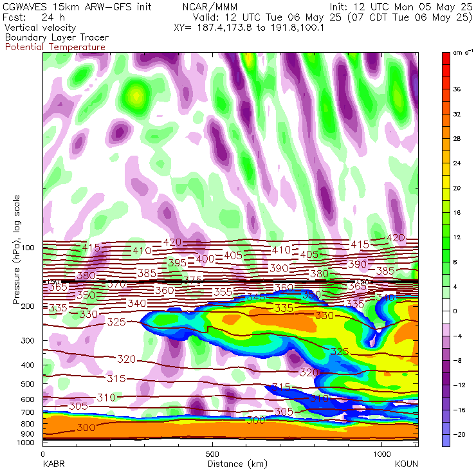Click the 'Pressure (hPa), log scale' axis title
This screenshot has width=476, height=476.
(16, 250)
